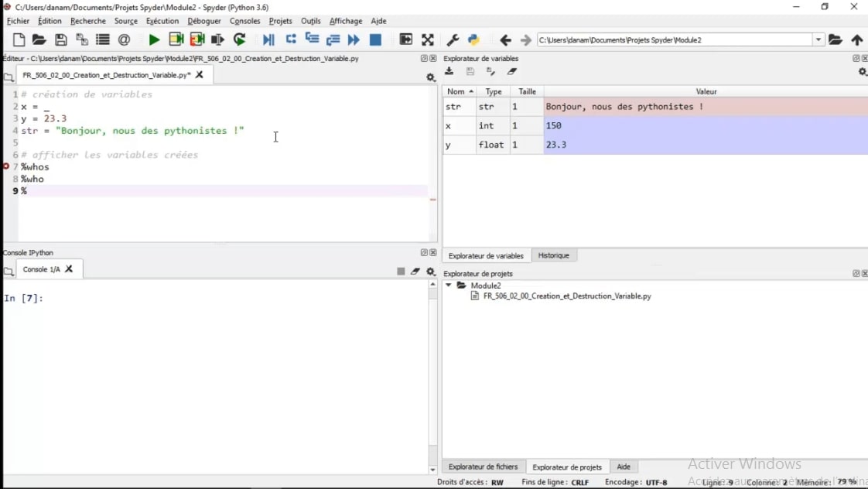The height and width of the screenshot is (489, 868).
Task: Save the current script
Action: (61, 39)
